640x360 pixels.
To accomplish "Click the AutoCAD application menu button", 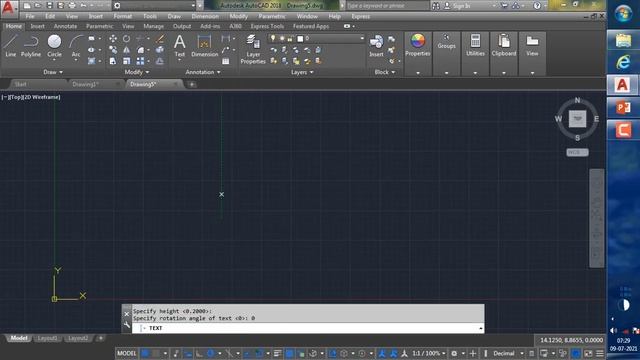I will click(8, 8).
